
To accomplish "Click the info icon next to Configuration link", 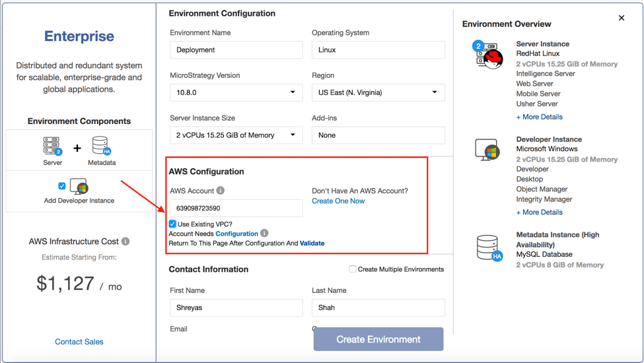I will click(264, 234).
